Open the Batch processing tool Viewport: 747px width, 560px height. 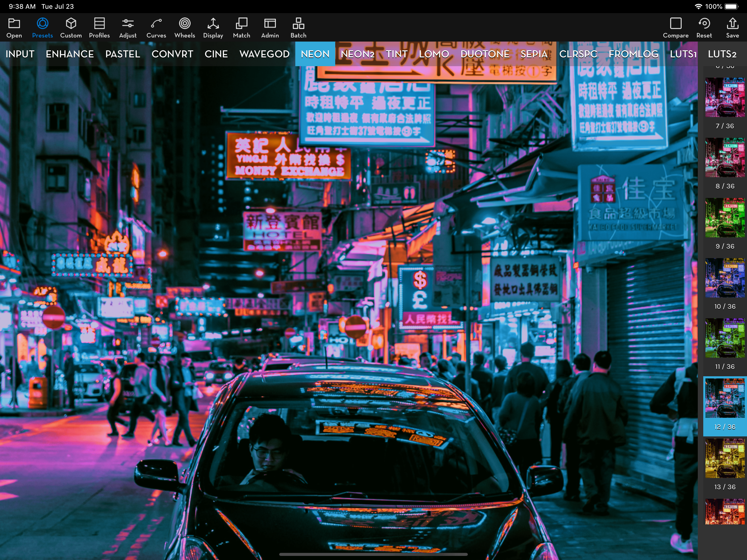298,27
